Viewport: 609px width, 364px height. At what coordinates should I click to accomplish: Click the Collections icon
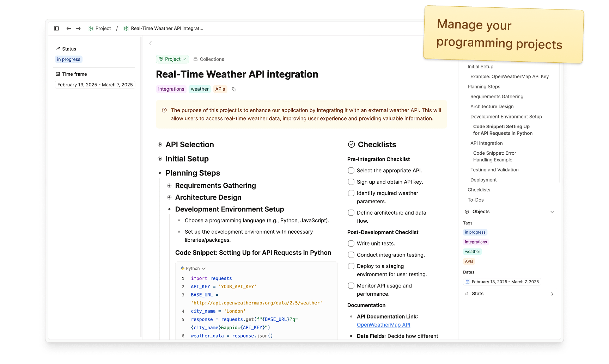coord(195,59)
